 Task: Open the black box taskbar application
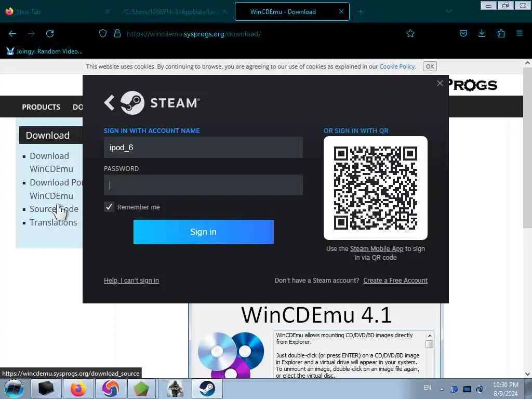tap(46, 389)
